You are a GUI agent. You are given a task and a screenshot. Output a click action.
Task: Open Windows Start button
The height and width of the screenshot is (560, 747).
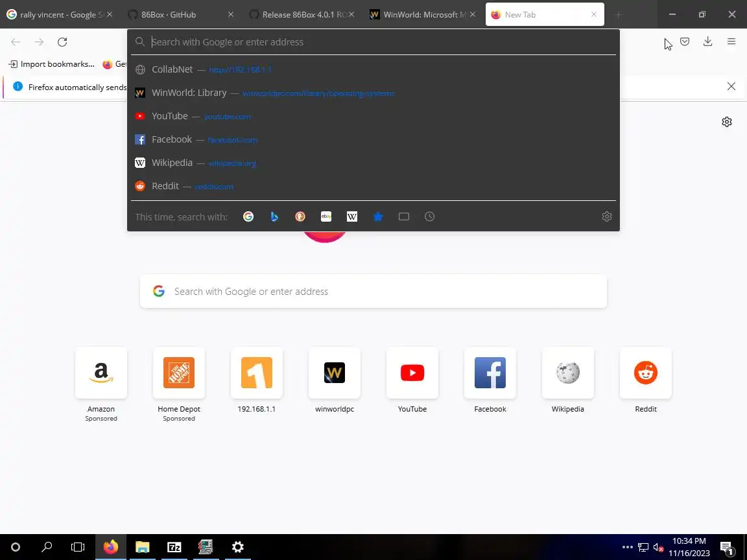point(16,547)
